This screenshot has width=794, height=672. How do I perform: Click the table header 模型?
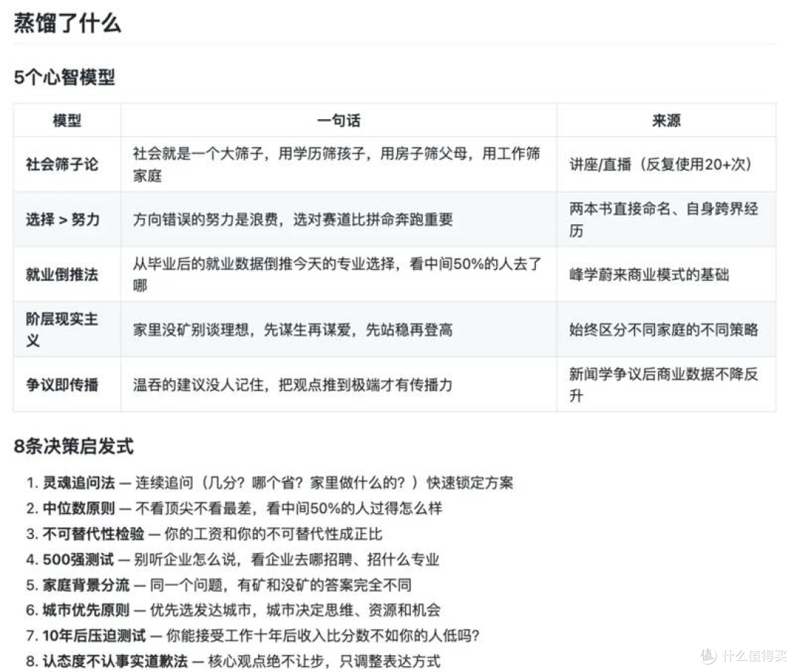(67, 121)
